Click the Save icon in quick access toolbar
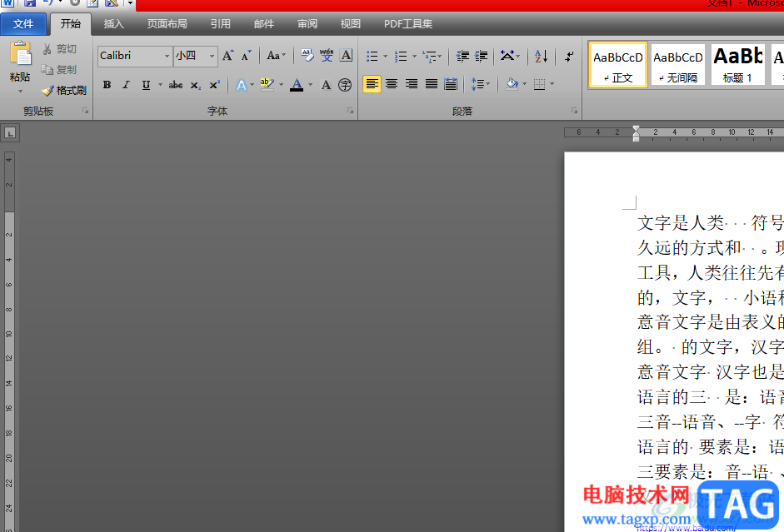 30,3
